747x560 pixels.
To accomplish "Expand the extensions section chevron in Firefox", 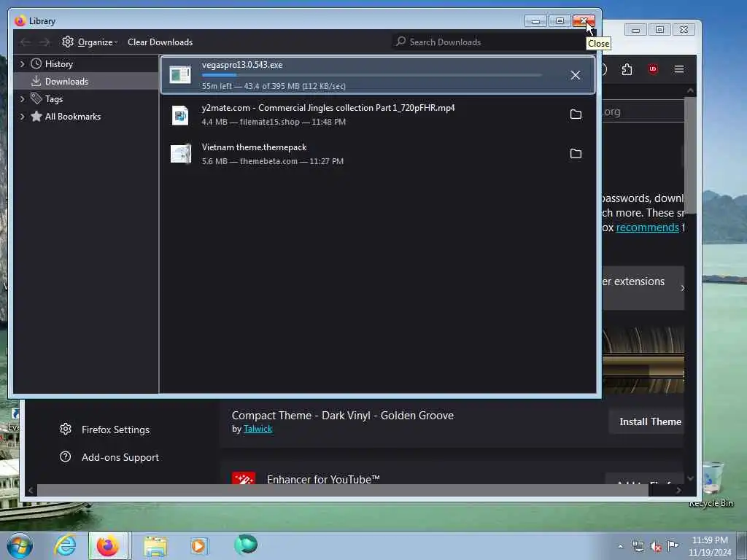I will pyautogui.click(x=683, y=288).
